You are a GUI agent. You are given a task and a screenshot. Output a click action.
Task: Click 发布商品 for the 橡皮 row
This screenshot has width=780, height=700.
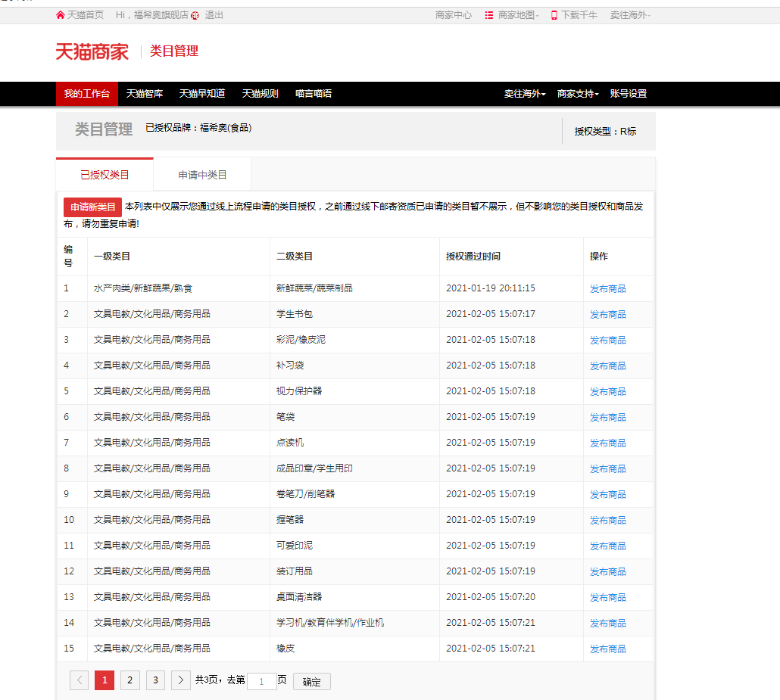coord(608,649)
